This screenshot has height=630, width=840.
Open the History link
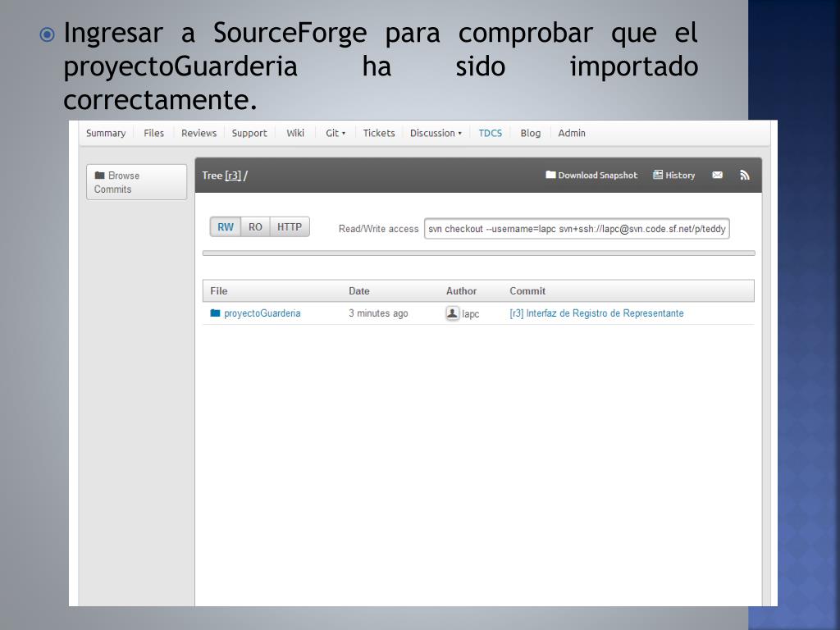pos(674,176)
